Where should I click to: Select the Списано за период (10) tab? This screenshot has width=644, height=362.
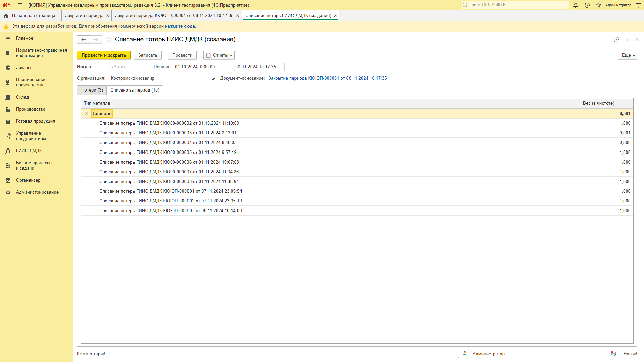tap(135, 90)
